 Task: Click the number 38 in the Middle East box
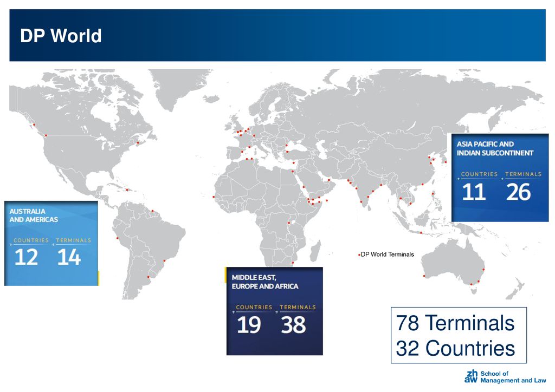tap(293, 324)
